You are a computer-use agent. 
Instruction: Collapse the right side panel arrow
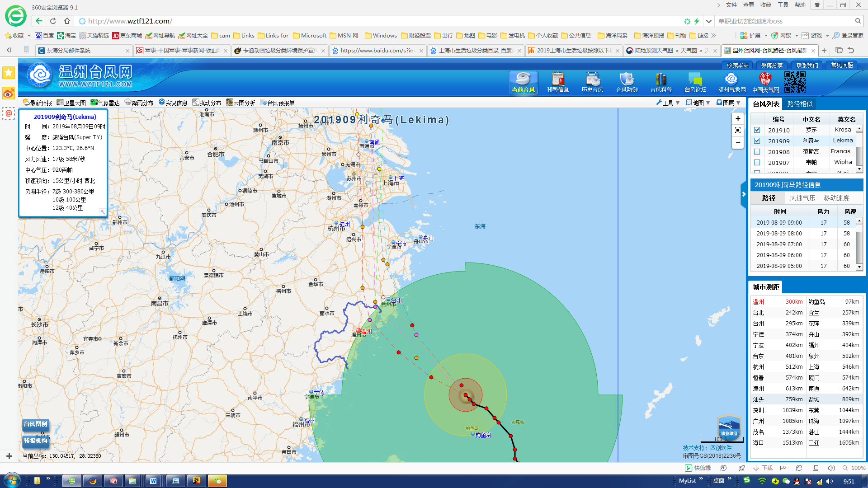(x=744, y=194)
